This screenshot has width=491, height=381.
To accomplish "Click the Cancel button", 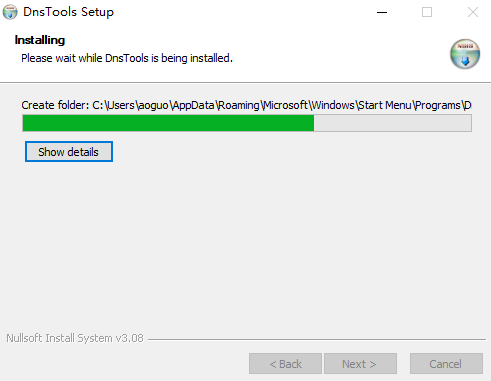I will [446, 364].
